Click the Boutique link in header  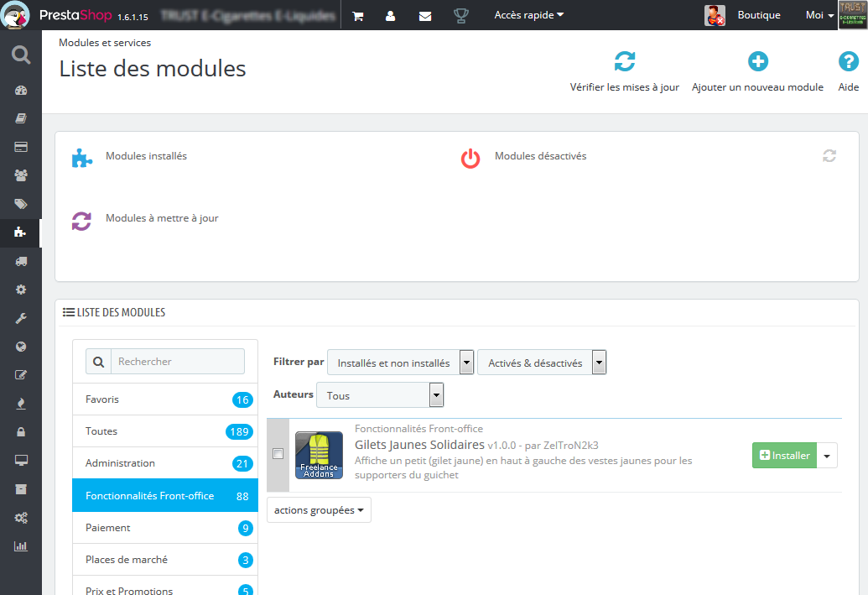click(x=758, y=15)
